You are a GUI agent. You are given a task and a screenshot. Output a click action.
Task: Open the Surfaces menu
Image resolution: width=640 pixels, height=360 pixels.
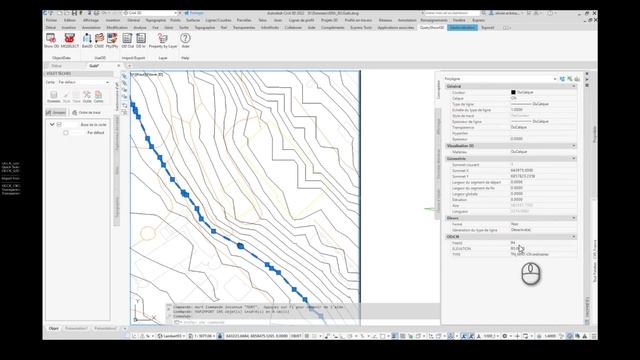point(193,20)
